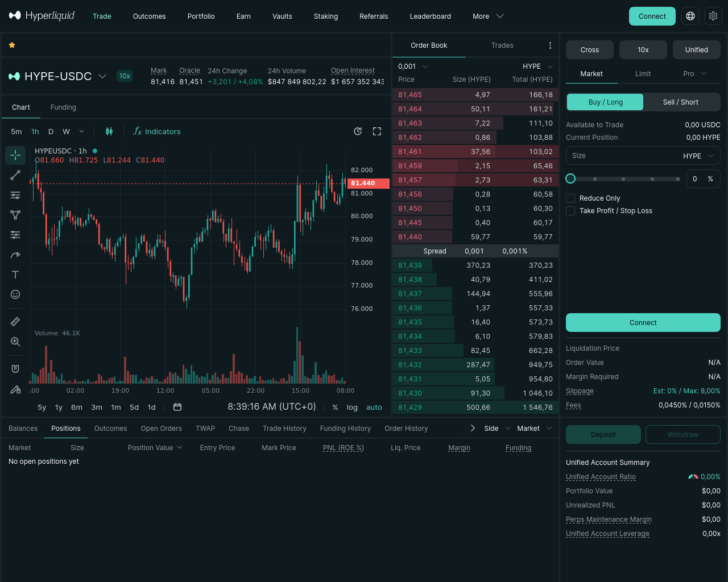Toggle log scale on chart
The image size is (728, 582).
352,407
